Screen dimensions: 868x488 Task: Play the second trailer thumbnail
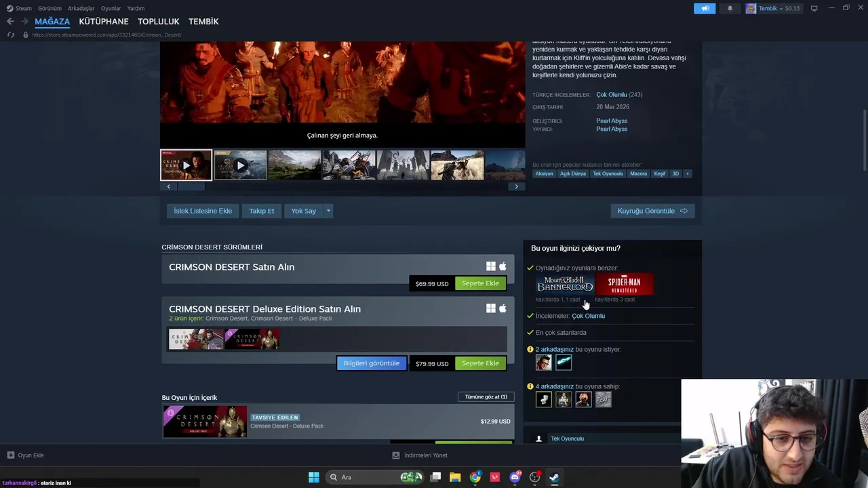tap(241, 165)
